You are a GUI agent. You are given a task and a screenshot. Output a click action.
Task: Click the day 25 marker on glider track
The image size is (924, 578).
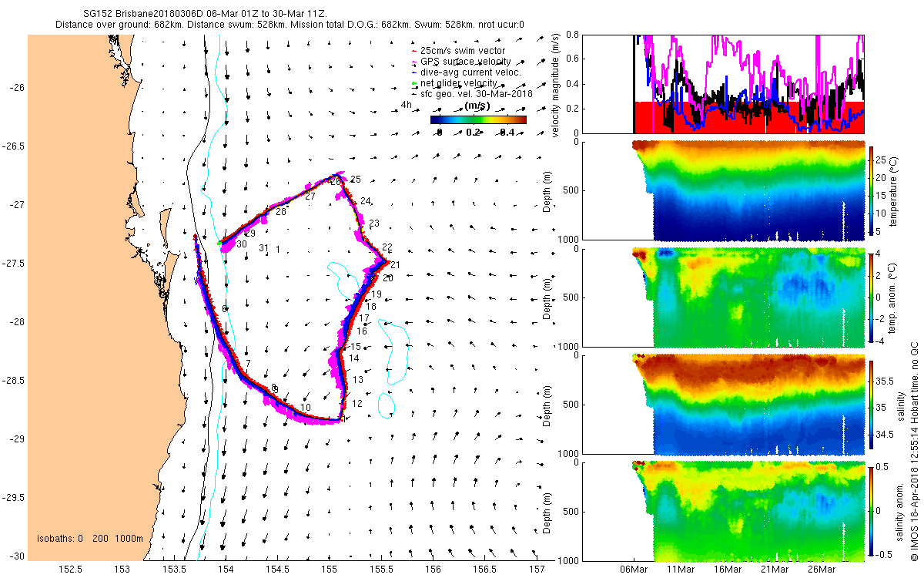pos(355,180)
